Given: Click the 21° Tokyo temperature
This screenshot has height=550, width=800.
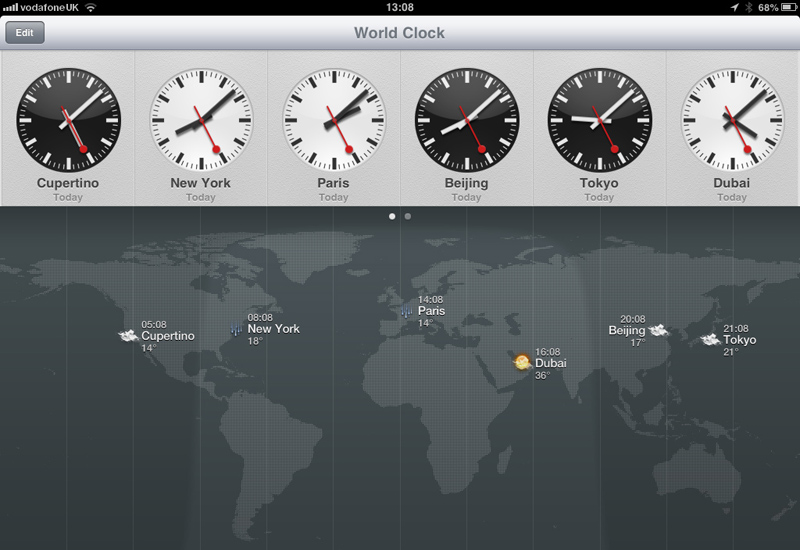Looking at the screenshot, I should pos(731,352).
